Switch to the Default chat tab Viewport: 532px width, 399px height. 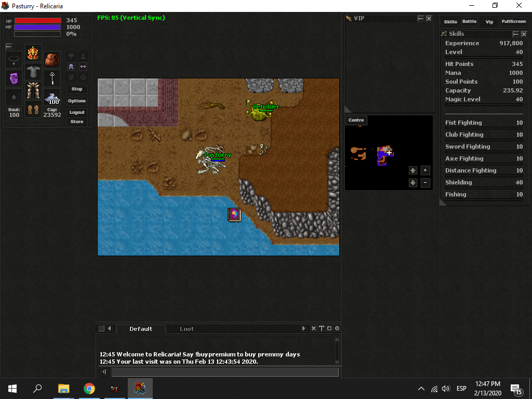141,329
